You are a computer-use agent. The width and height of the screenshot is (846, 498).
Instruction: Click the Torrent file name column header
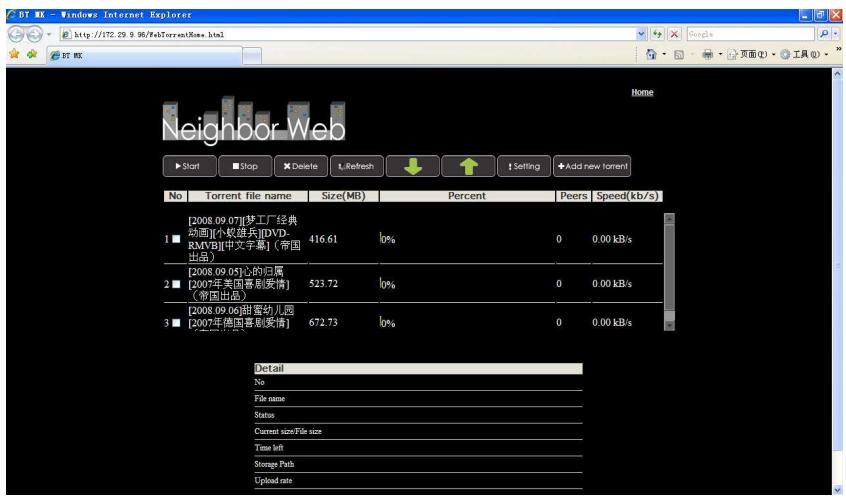tap(248, 196)
